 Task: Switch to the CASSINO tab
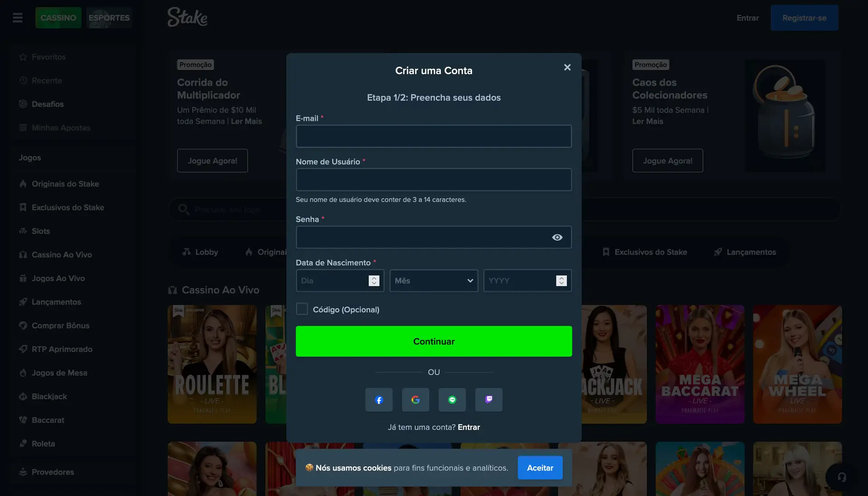58,18
